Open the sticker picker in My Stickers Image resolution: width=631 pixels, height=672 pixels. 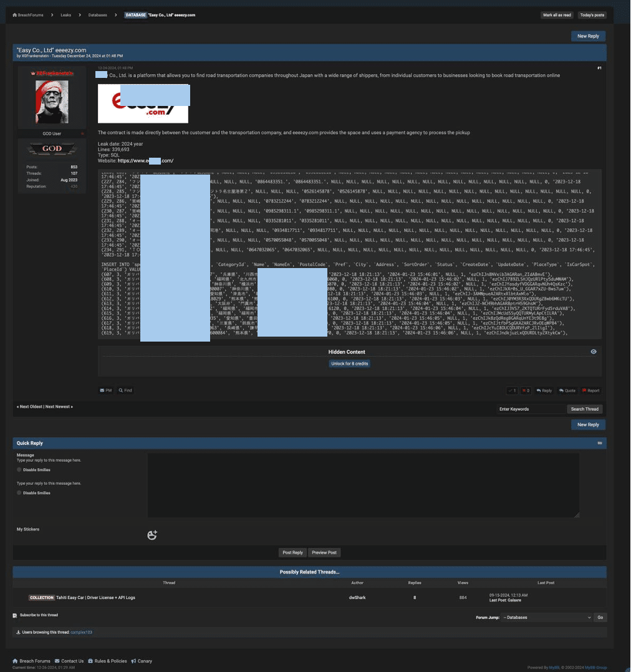[x=152, y=534]
